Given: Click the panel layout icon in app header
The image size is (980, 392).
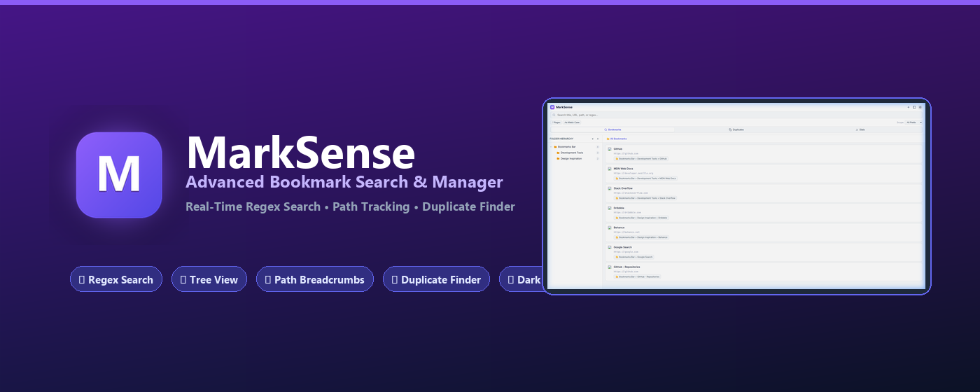Looking at the screenshot, I should click(x=914, y=107).
